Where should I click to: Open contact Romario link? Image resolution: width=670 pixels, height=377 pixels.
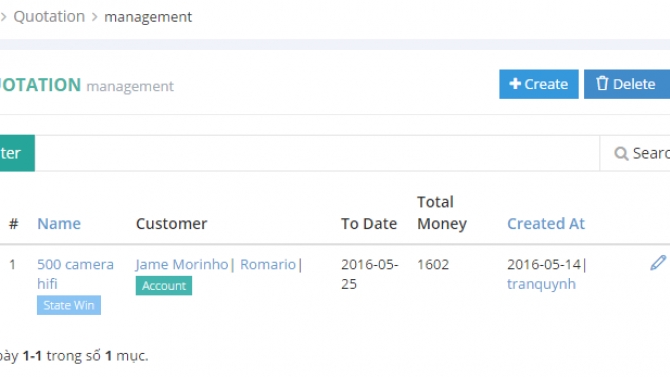click(x=268, y=265)
